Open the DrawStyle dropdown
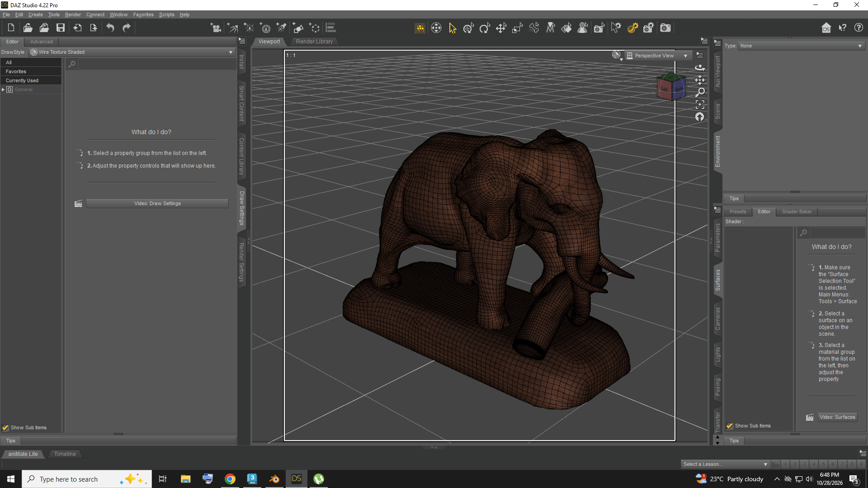868x488 pixels. 132,52
